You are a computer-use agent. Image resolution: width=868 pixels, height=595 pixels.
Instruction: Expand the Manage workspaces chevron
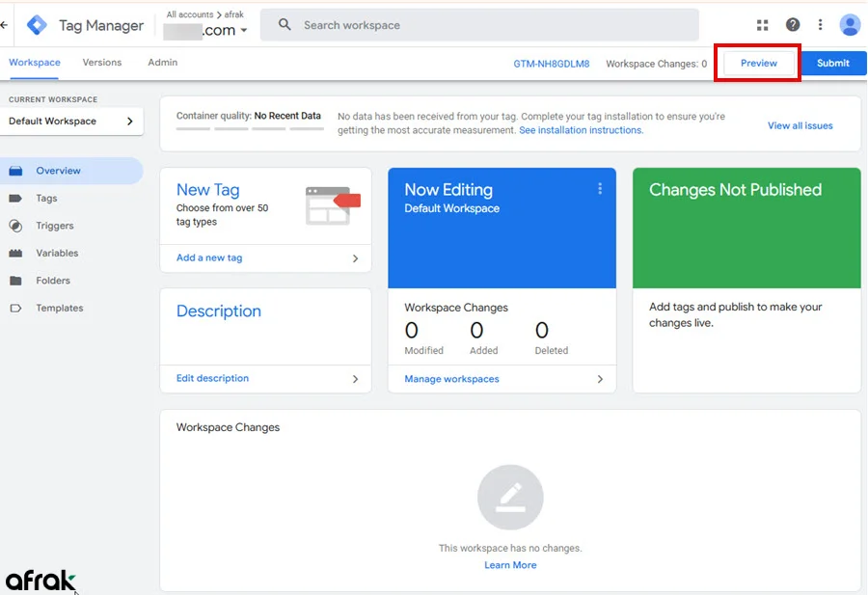(x=600, y=379)
